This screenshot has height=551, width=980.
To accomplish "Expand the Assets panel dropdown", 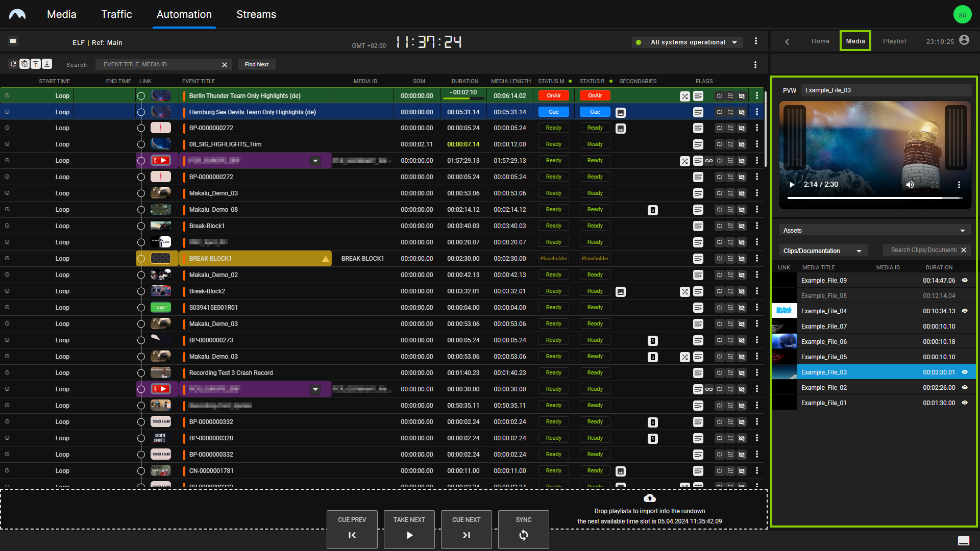I will pyautogui.click(x=964, y=230).
